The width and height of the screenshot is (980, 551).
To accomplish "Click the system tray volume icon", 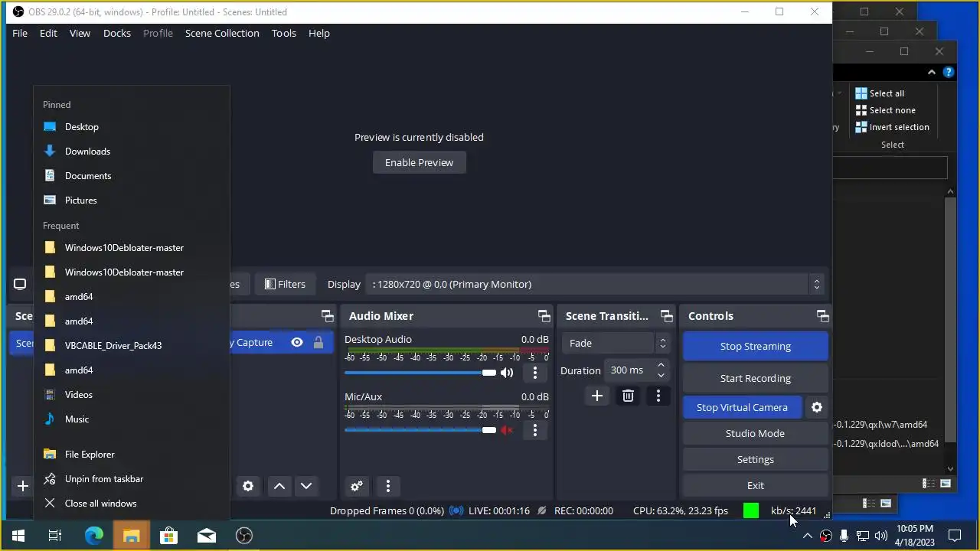I will tap(881, 536).
